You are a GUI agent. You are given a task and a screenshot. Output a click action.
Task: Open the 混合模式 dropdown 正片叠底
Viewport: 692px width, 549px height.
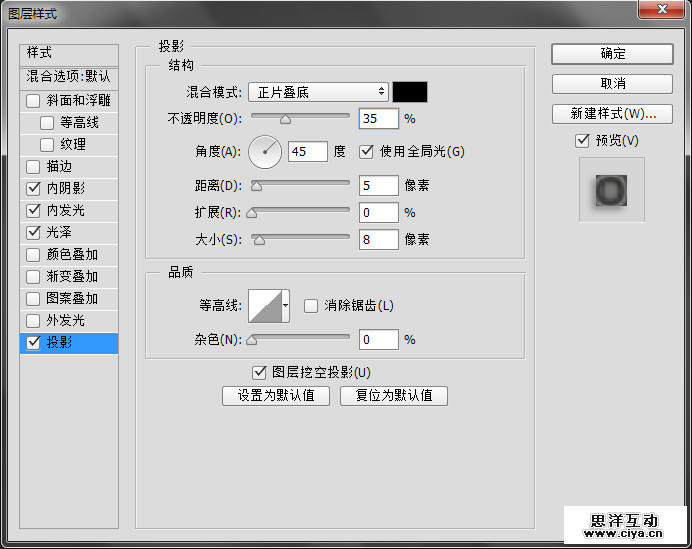point(318,92)
